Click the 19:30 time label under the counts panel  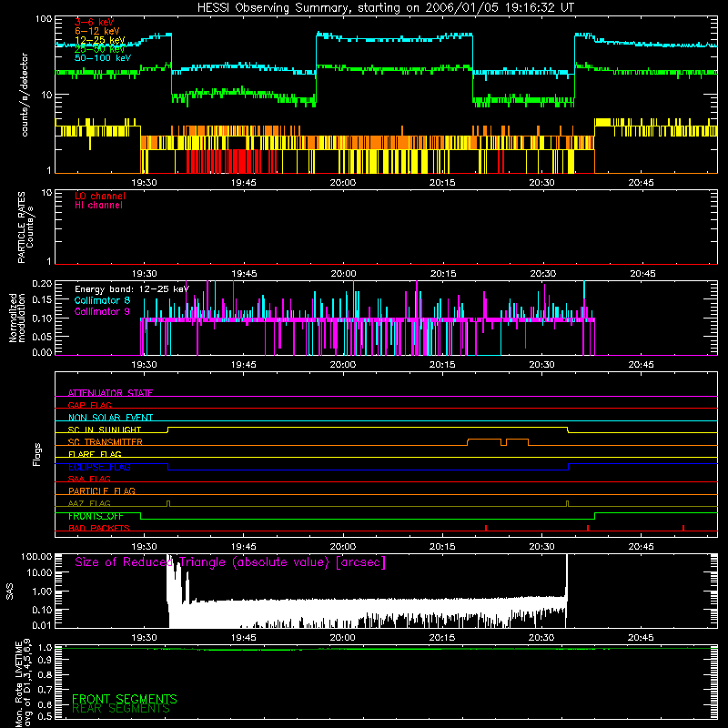pos(144,183)
